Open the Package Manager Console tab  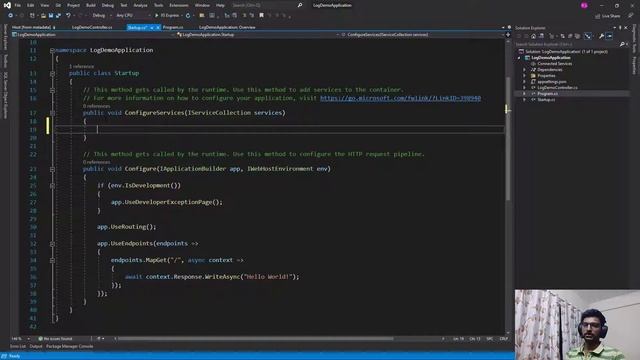click(69, 347)
